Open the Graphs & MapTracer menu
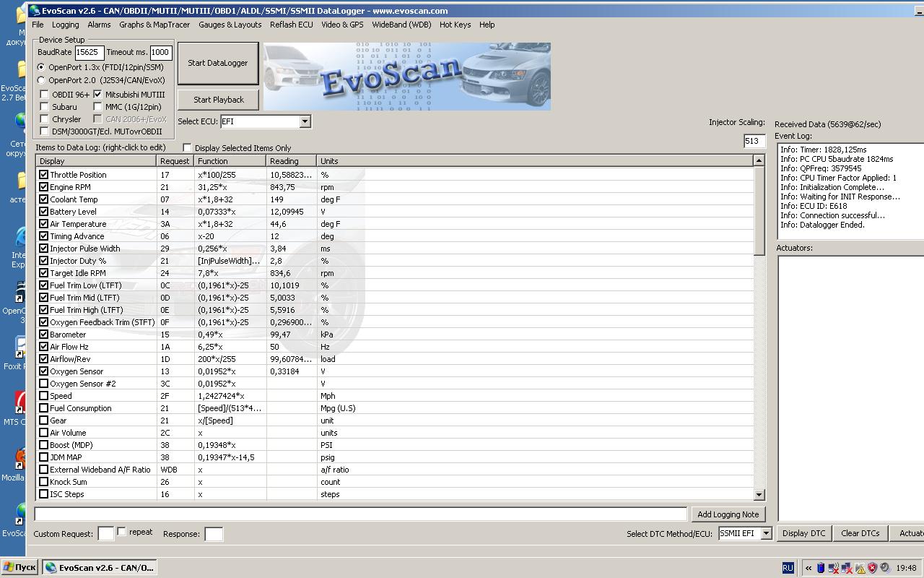The height and width of the screenshot is (578, 924). (x=154, y=25)
